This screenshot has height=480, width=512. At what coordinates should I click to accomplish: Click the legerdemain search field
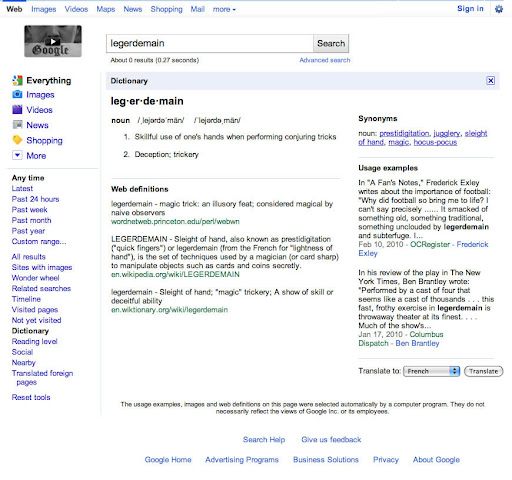tap(210, 43)
